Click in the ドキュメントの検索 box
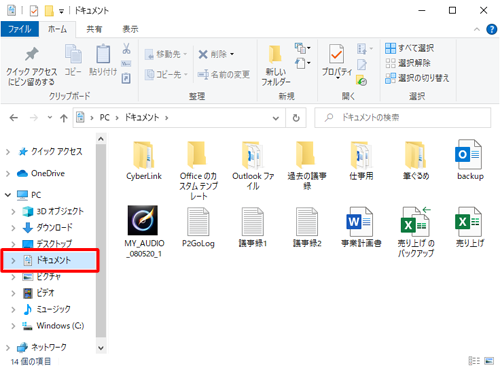This screenshot has width=500, height=370. click(403, 118)
